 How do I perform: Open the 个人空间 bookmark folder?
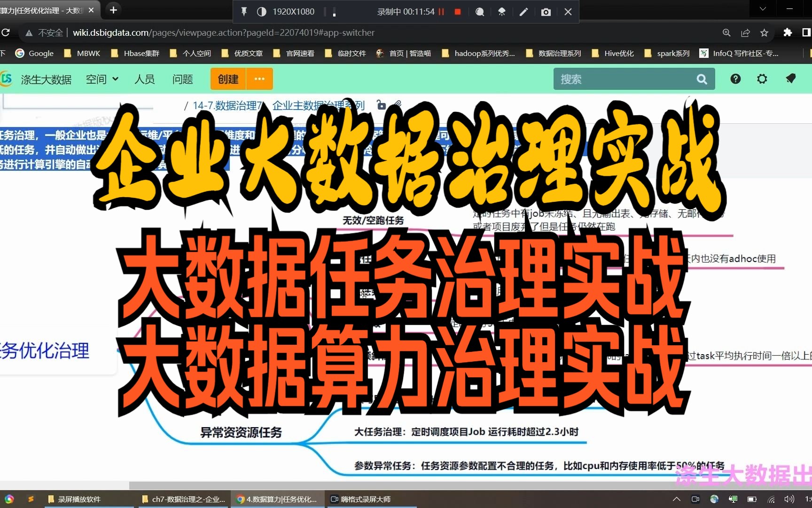(190, 53)
